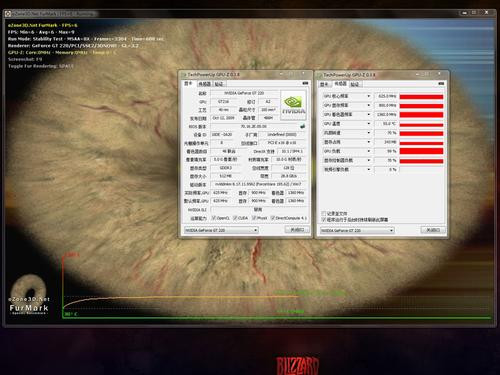Screen dimensions: 500x375
Task: Toggle the CUDA checkbox
Action: pyautogui.click(x=235, y=218)
